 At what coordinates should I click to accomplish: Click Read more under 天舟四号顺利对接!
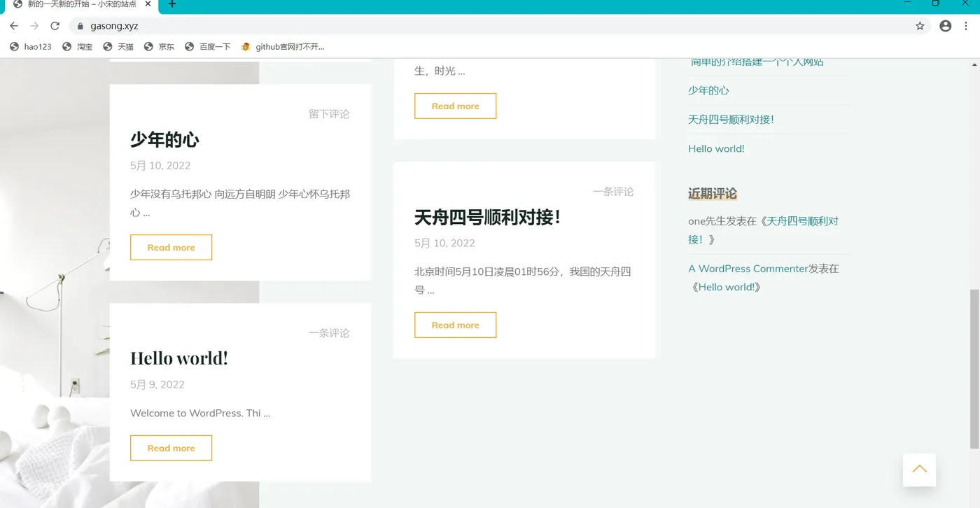tap(455, 325)
